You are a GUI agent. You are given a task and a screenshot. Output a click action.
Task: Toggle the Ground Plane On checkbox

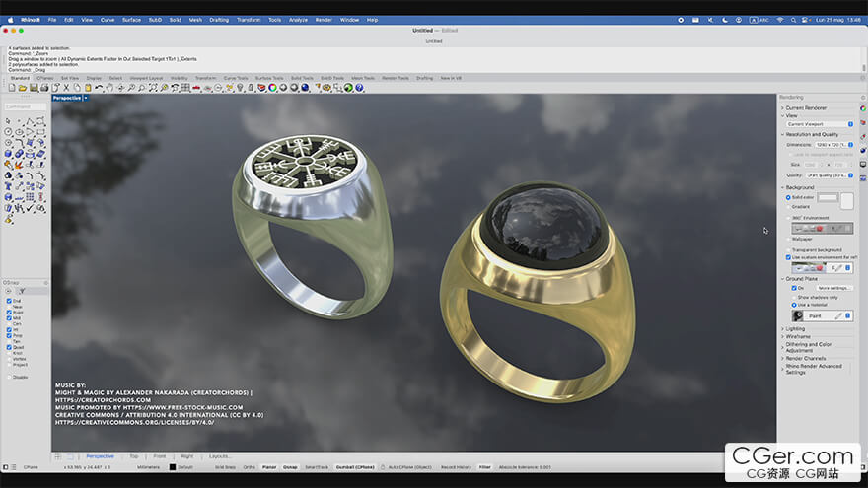[794, 288]
